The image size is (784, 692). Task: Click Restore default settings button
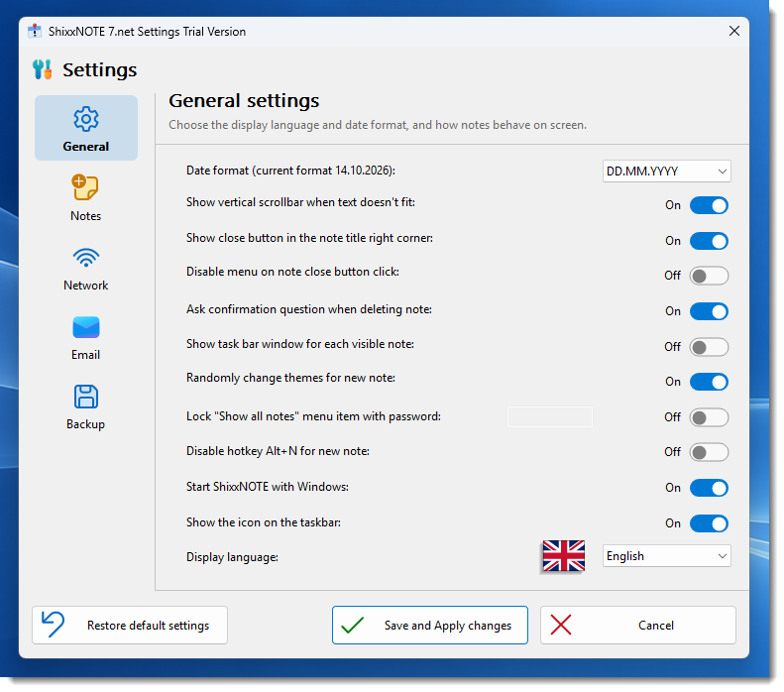pos(130,625)
